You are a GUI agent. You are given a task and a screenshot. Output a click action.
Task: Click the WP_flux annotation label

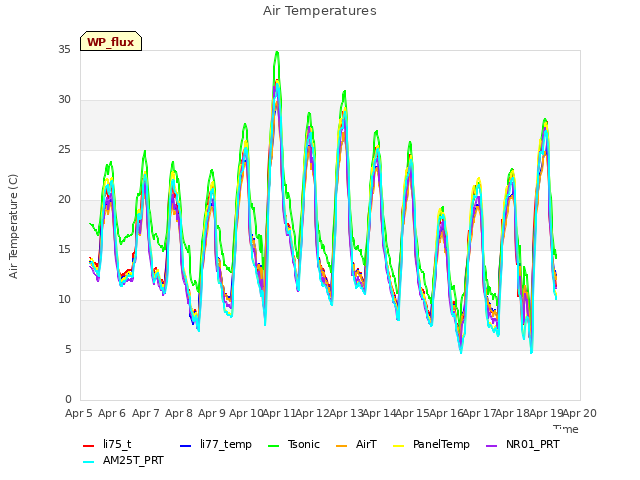(x=111, y=41)
